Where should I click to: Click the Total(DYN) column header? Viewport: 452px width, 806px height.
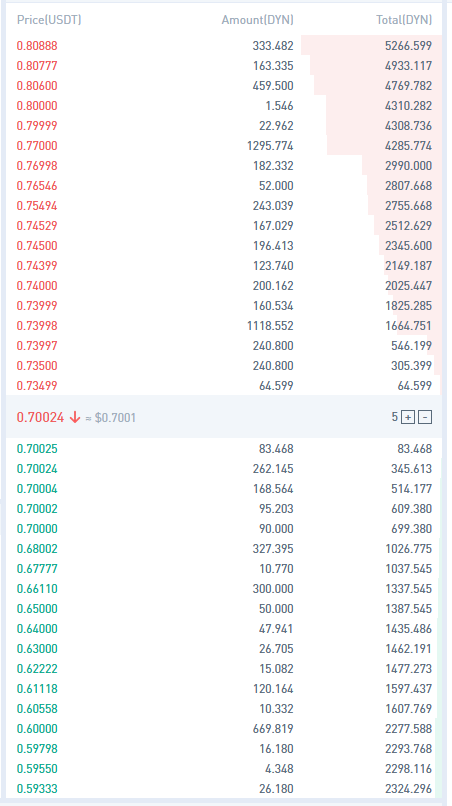click(404, 20)
